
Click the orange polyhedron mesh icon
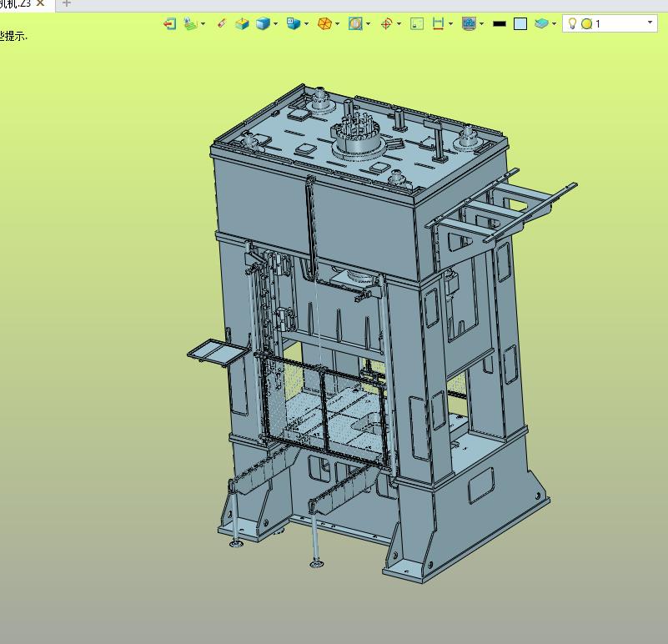[x=324, y=23]
